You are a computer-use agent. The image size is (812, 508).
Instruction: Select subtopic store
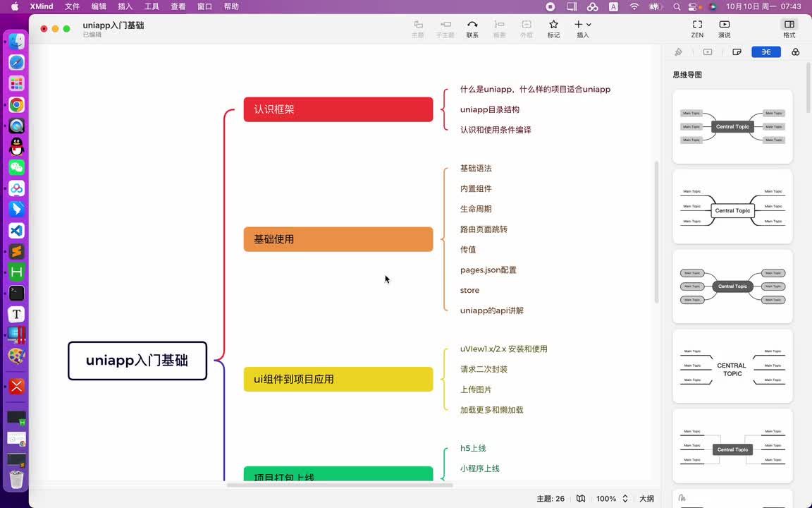click(x=469, y=290)
